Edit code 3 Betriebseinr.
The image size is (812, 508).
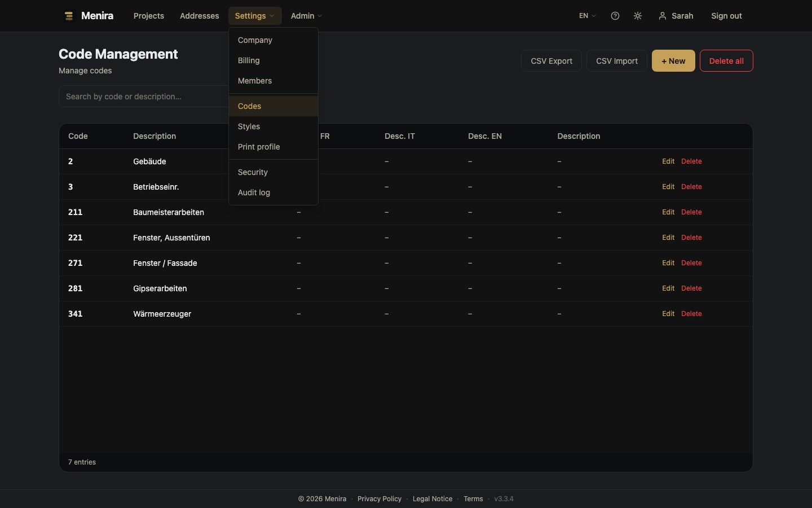tap(668, 187)
